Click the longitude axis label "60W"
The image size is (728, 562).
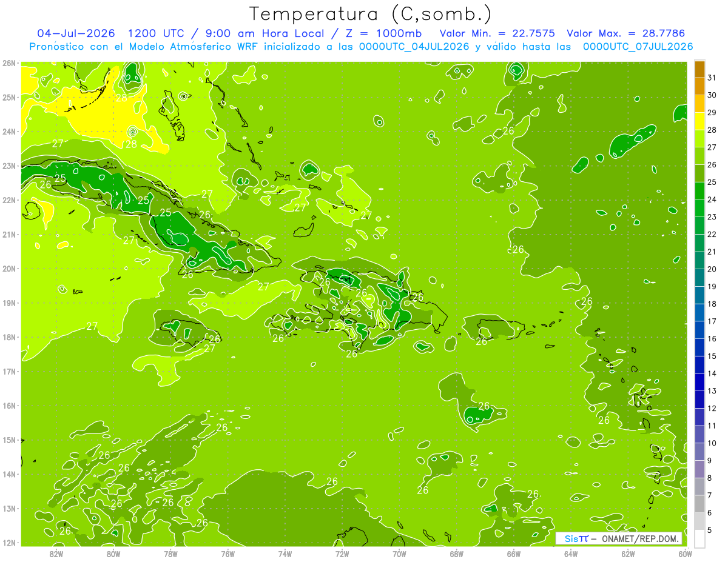685,553
